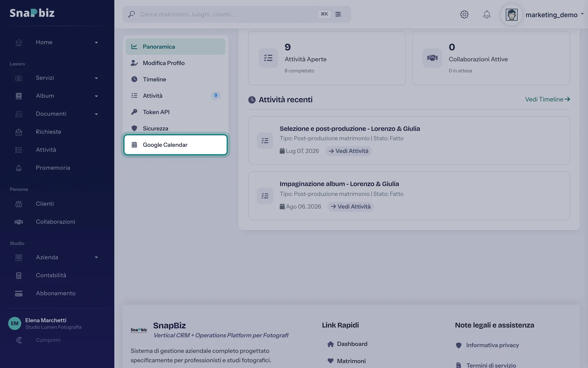Click checklist icon on Selezione e post-produzione card
Viewport: 588px width, 368px height.
click(265, 141)
